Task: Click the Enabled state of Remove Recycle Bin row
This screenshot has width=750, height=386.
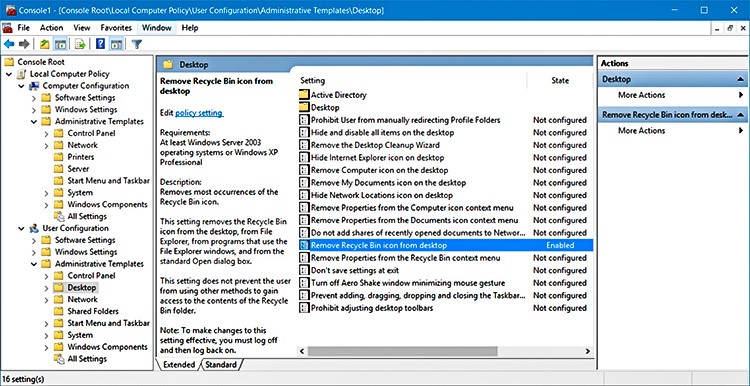Action: tap(560, 245)
